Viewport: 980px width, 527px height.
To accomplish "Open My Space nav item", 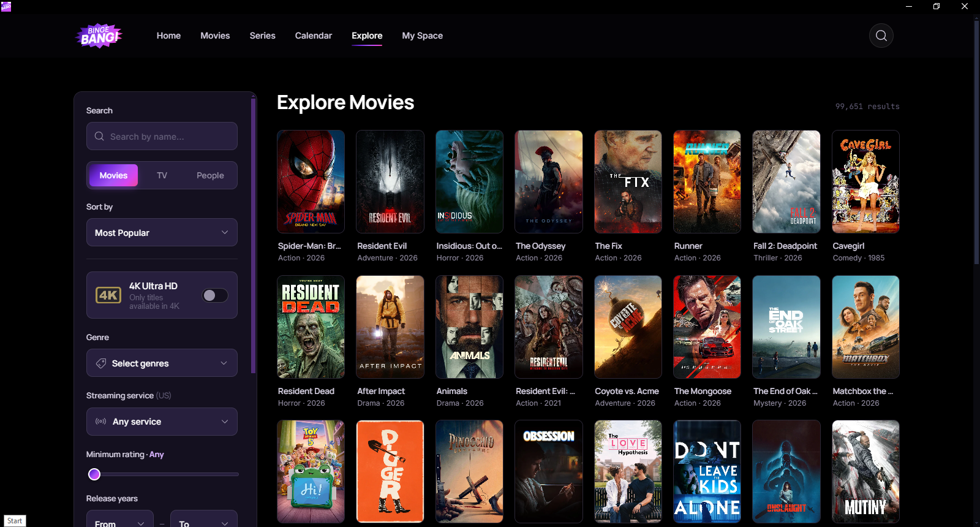I will (422, 36).
